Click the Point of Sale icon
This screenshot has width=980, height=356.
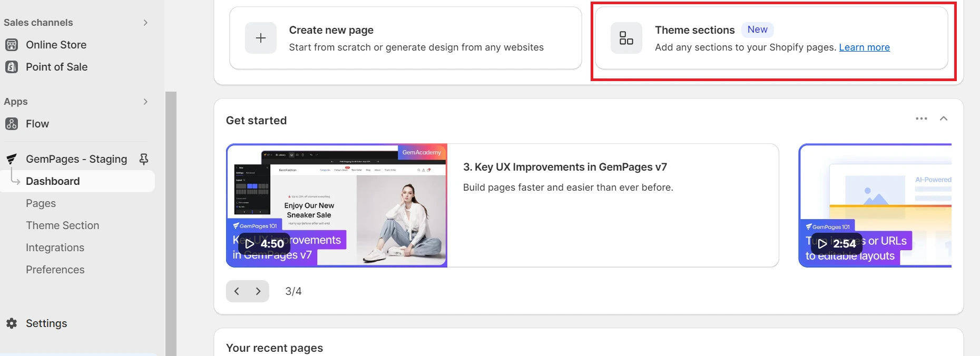pyautogui.click(x=12, y=67)
